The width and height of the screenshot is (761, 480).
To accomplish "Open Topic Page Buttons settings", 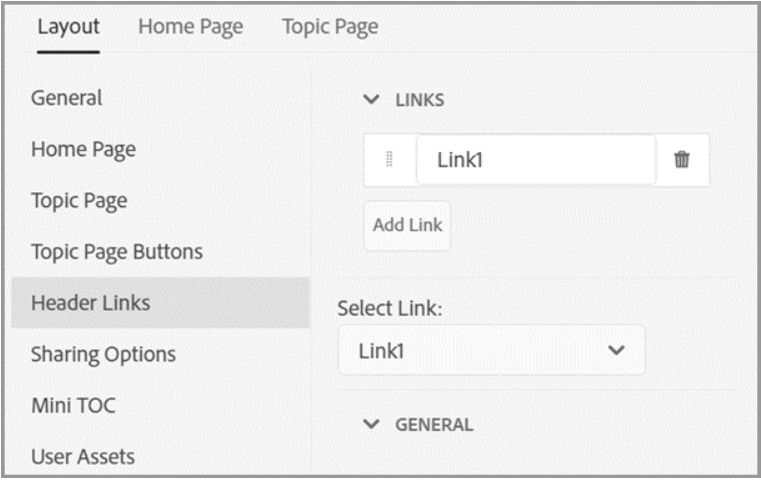I will 117,252.
